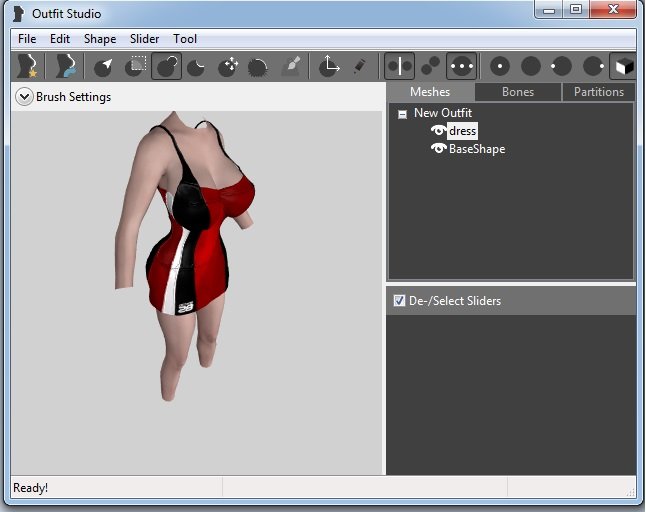Toggle X-Mirror editing in toolbar
Image resolution: width=646 pixels, height=512 pixels.
tap(399, 67)
